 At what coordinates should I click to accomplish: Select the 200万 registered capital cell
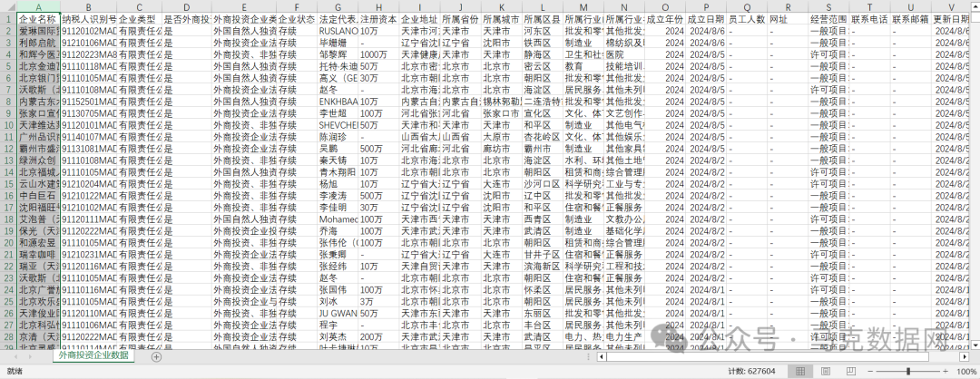[378, 335]
